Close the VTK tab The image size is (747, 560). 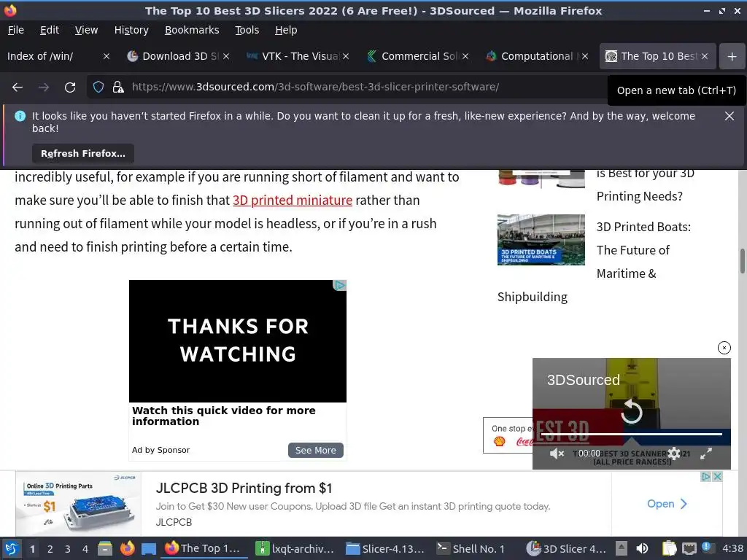tap(346, 56)
